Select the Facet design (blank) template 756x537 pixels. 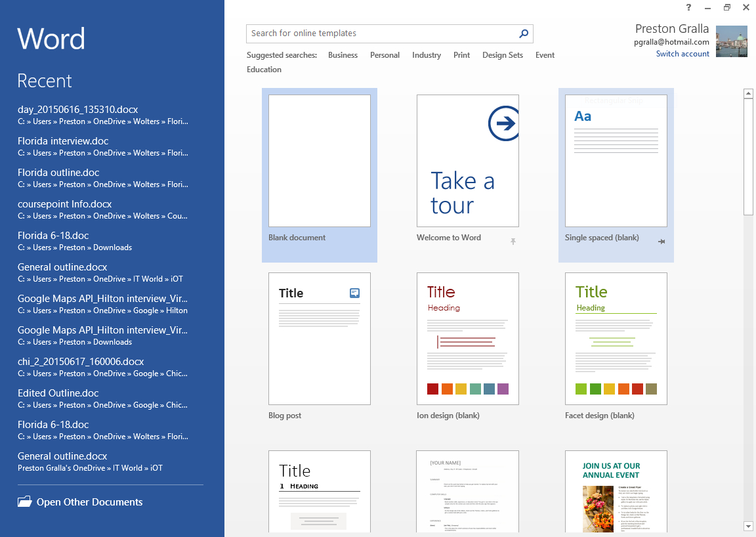pyautogui.click(x=616, y=339)
